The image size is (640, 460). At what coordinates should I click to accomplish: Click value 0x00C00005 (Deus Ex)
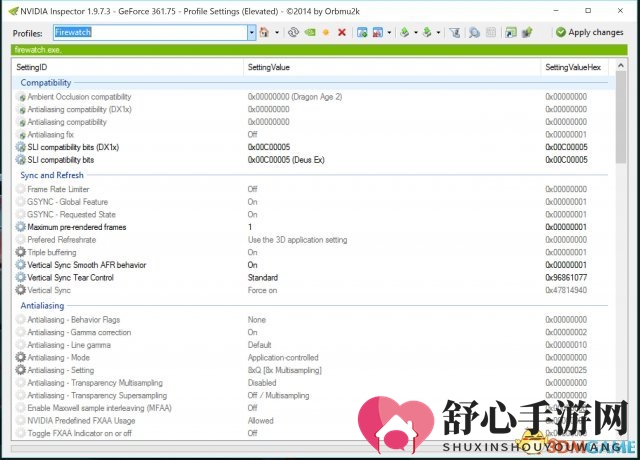click(286, 160)
